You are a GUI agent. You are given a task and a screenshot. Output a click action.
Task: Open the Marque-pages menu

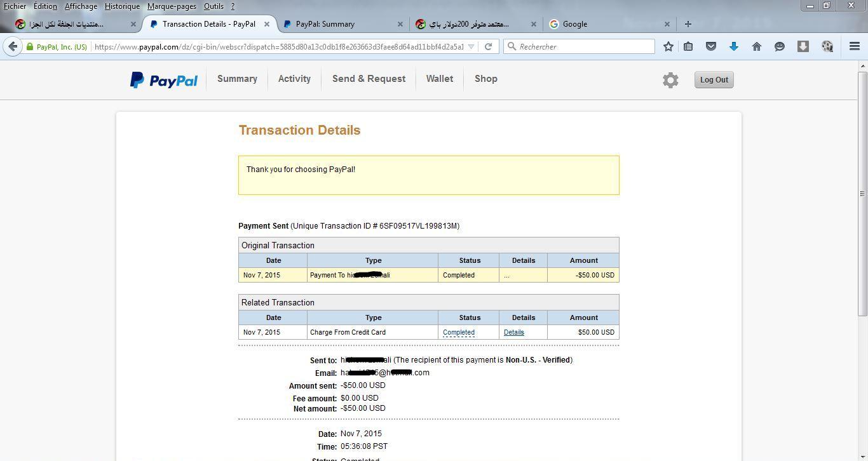(172, 6)
